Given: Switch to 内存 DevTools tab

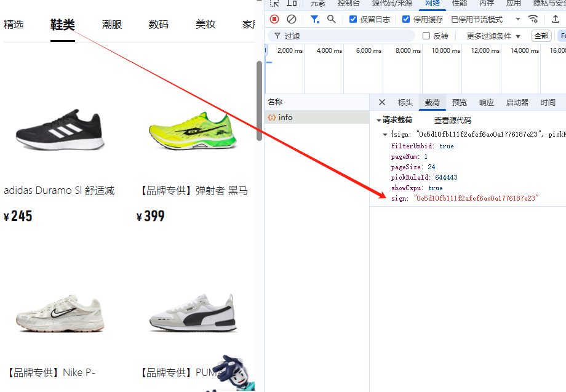Looking at the screenshot, I should [487, 3].
